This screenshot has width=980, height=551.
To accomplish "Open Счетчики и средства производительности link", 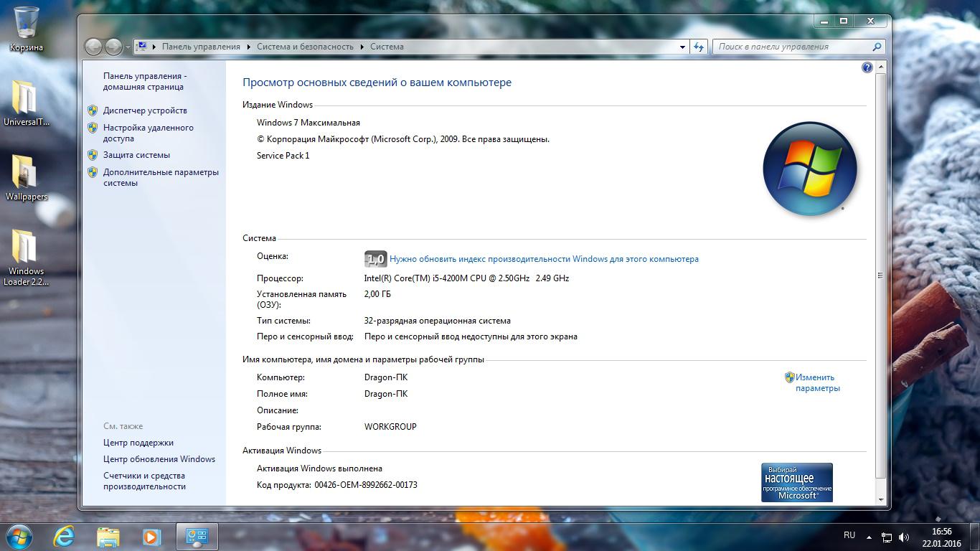I will [x=144, y=481].
